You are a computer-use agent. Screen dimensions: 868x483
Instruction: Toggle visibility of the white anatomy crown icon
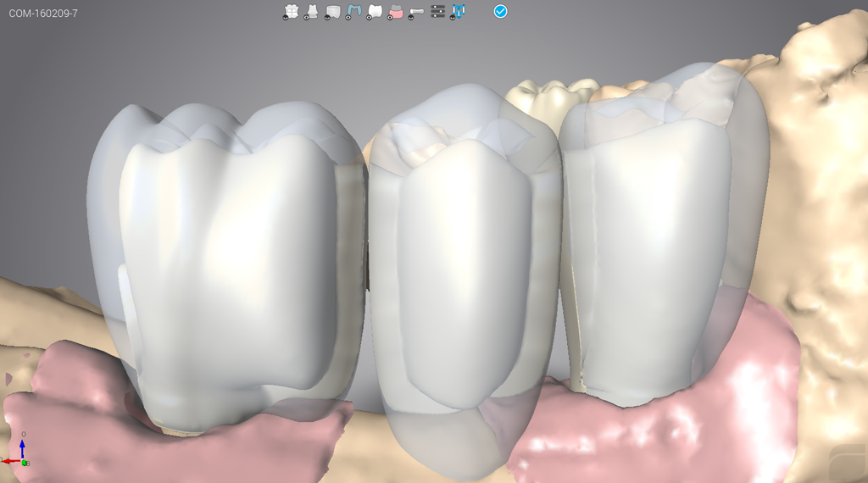[374, 12]
